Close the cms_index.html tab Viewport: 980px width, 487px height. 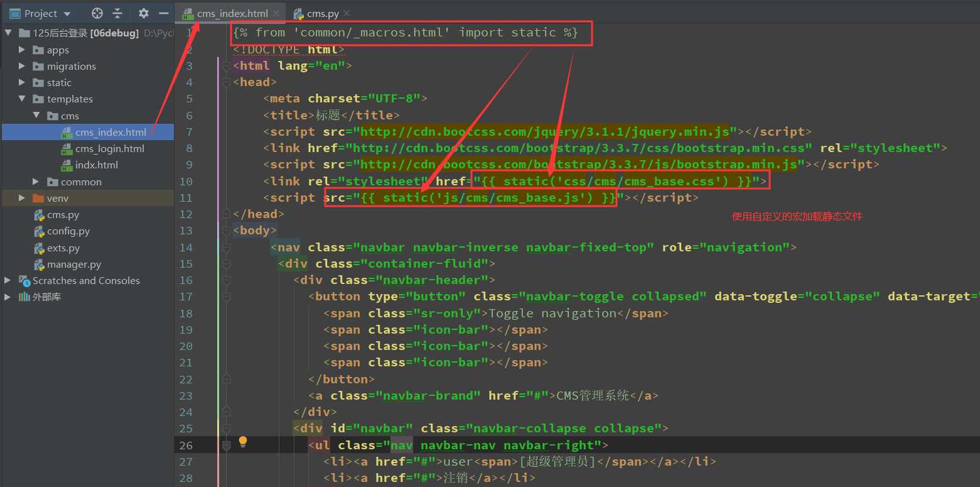276,13
